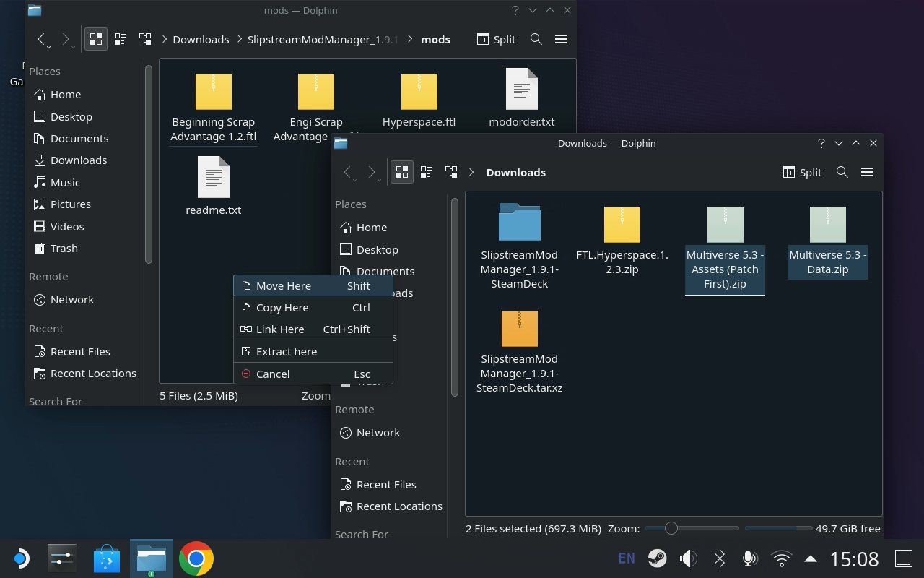Viewport: 924px width, 578px height.
Task: Expand chevron before SlipstreamModManager breadcrumb
Action: pos(239,39)
